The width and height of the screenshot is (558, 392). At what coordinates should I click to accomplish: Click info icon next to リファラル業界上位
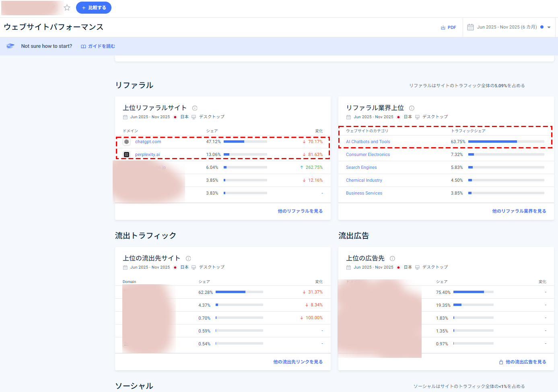(412, 108)
